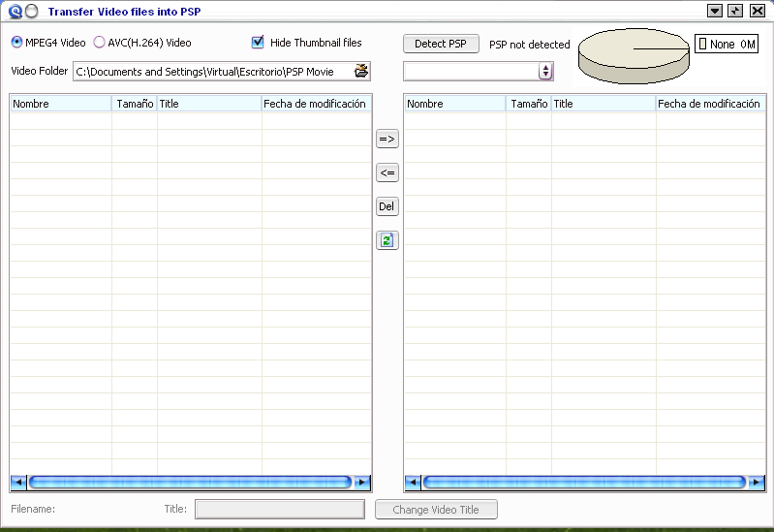
Task: Click the <= transfer to PC button
Action: 387,172
